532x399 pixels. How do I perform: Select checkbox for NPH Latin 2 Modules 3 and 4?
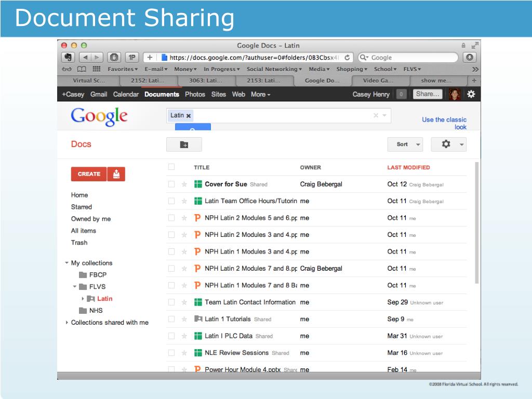[x=171, y=234]
